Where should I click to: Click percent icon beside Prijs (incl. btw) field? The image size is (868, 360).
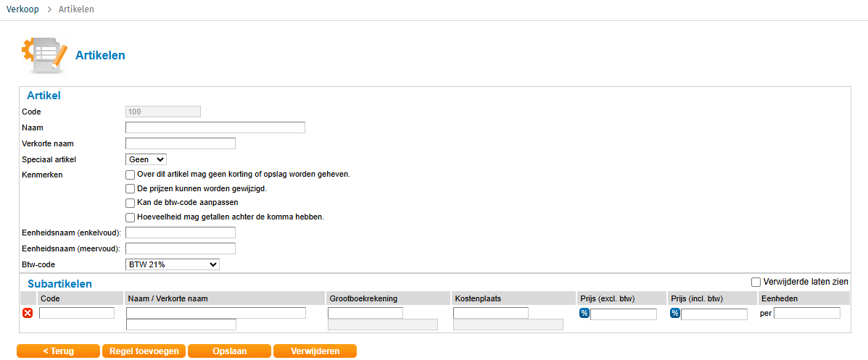coord(675,313)
